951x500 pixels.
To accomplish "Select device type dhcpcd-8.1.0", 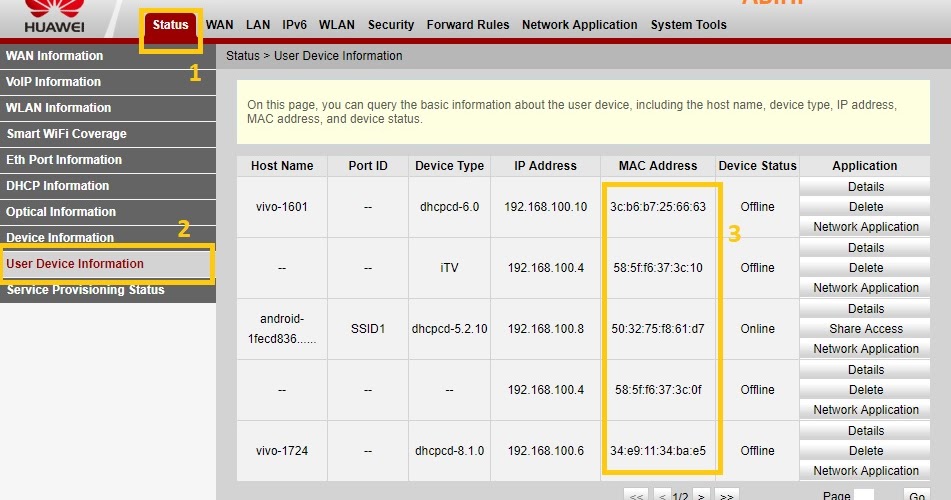I will pos(449,451).
